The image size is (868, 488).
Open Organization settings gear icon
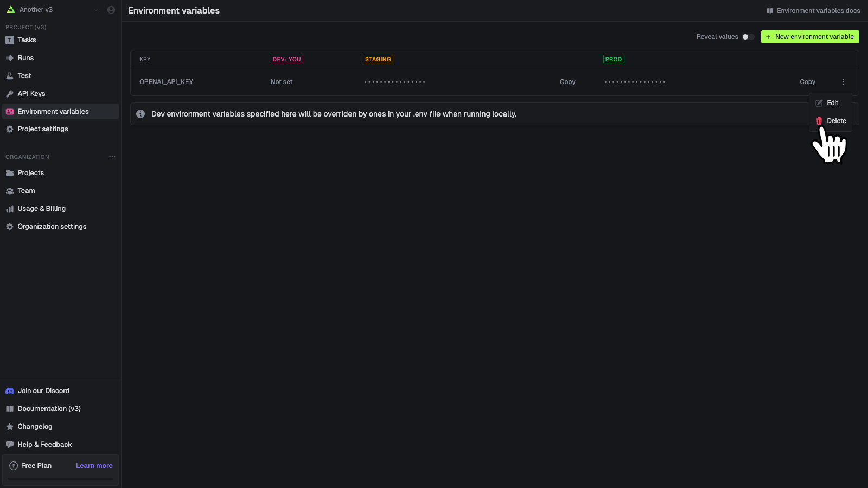9,226
